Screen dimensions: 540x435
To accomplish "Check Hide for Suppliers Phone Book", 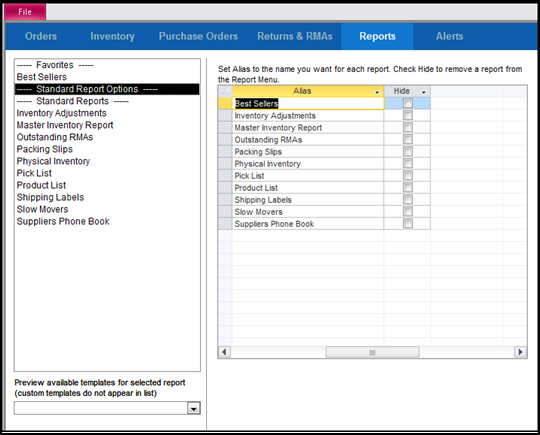I will [408, 224].
